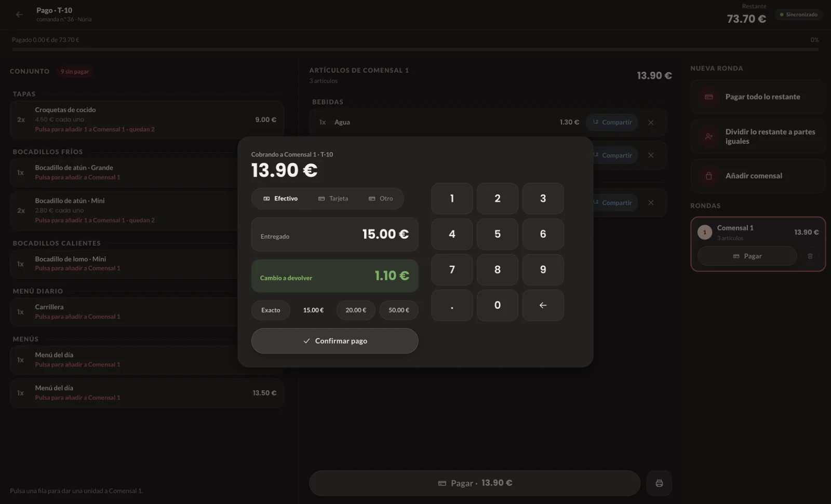Tap keypad digit 3

pos(543,198)
